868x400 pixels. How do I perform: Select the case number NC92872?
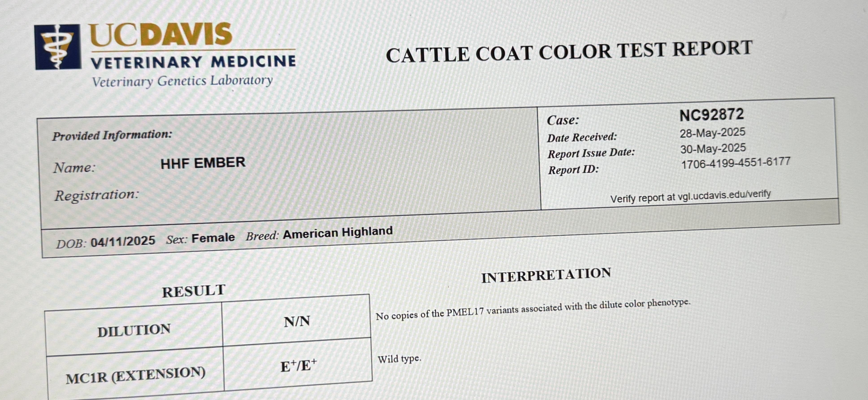[711, 115]
